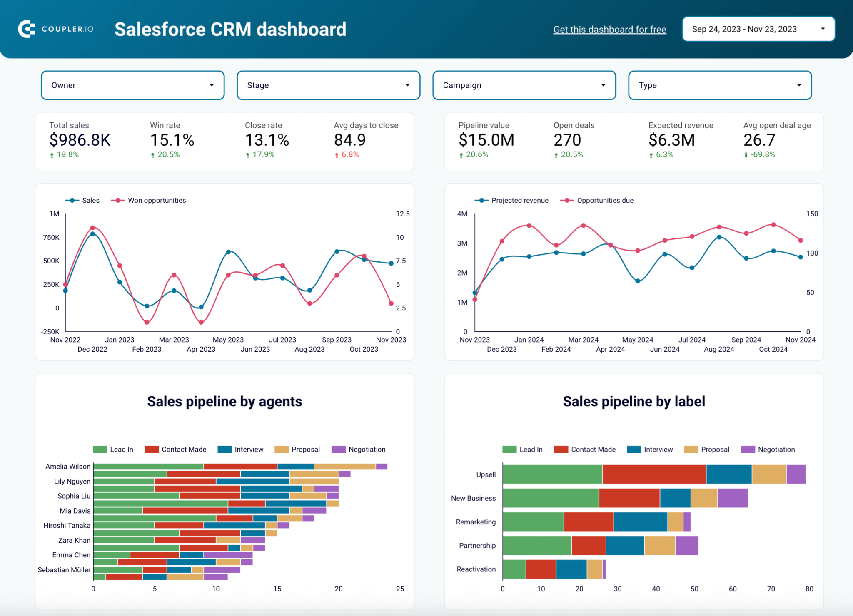Click the Open deals growth arrow
The height and width of the screenshot is (616, 853).
point(556,154)
